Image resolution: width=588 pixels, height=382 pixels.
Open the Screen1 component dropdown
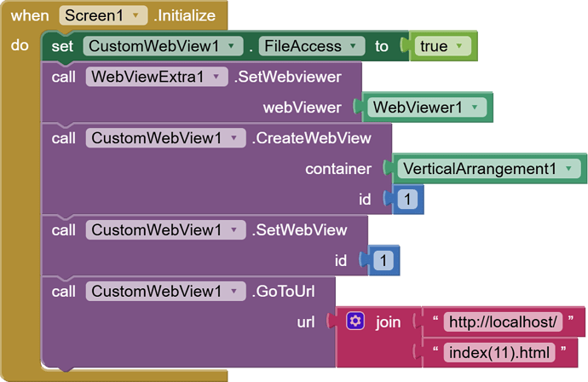pos(135,16)
